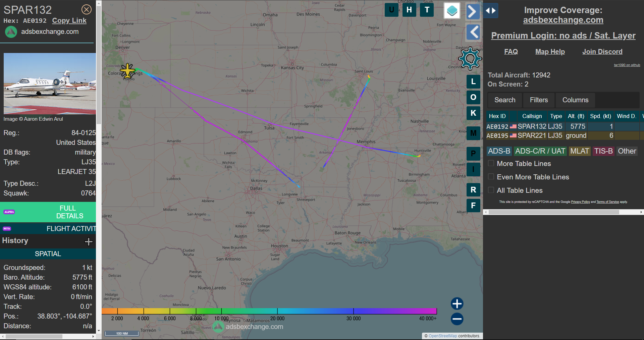Viewport: 644px width, 340px height.
Task: Click the US flag in SPAR132 row
Action: 513,127
